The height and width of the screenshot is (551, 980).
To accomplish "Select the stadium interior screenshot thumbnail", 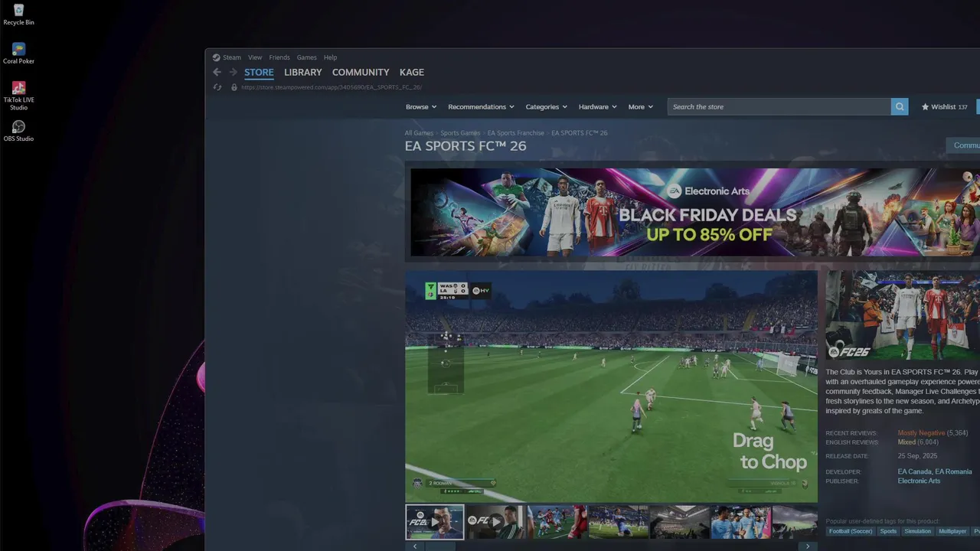I will point(679,522).
